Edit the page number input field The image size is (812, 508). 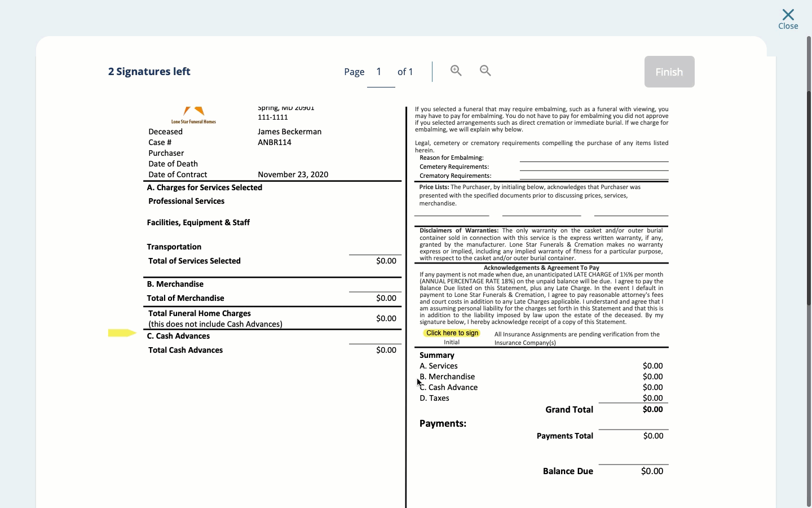(x=381, y=72)
